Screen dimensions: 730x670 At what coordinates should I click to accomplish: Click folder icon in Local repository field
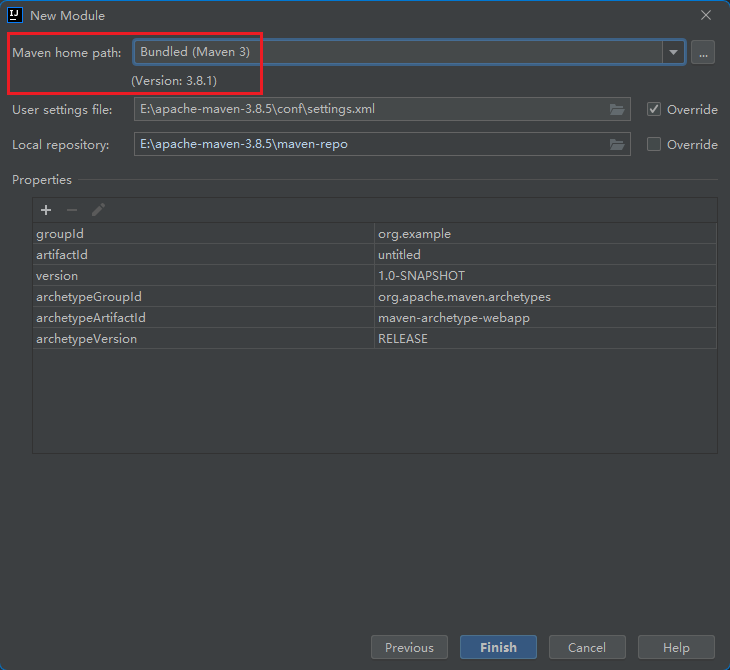617,144
